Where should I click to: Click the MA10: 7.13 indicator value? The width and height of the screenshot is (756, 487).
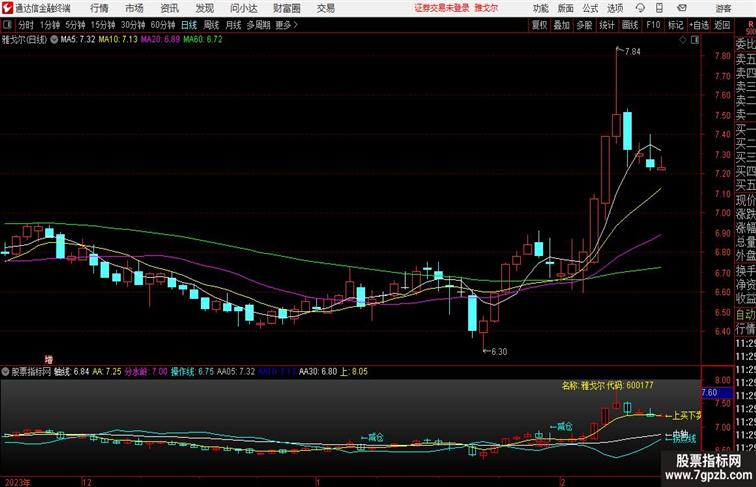pyautogui.click(x=118, y=40)
